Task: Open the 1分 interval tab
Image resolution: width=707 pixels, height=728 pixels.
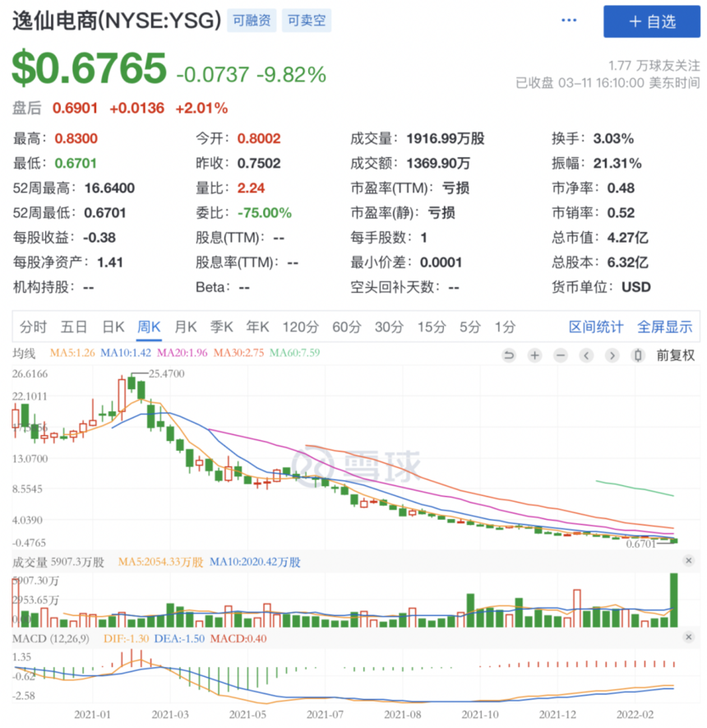Action: click(x=506, y=327)
